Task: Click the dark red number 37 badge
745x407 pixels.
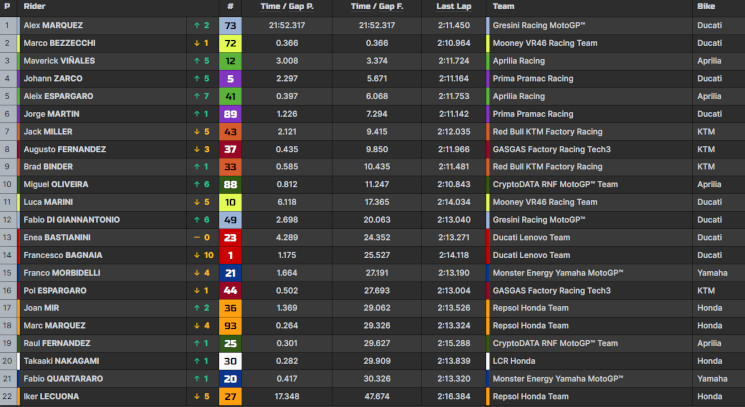Action: pyautogui.click(x=230, y=149)
